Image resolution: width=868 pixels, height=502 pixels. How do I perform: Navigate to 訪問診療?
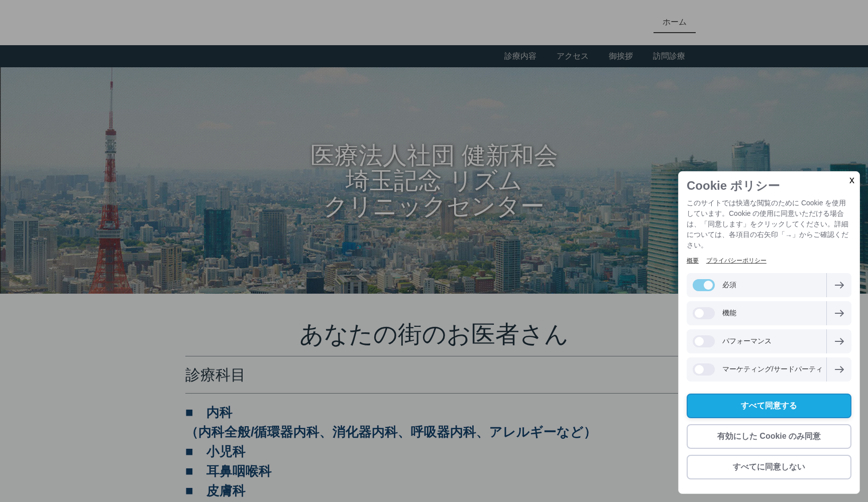click(x=669, y=56)
